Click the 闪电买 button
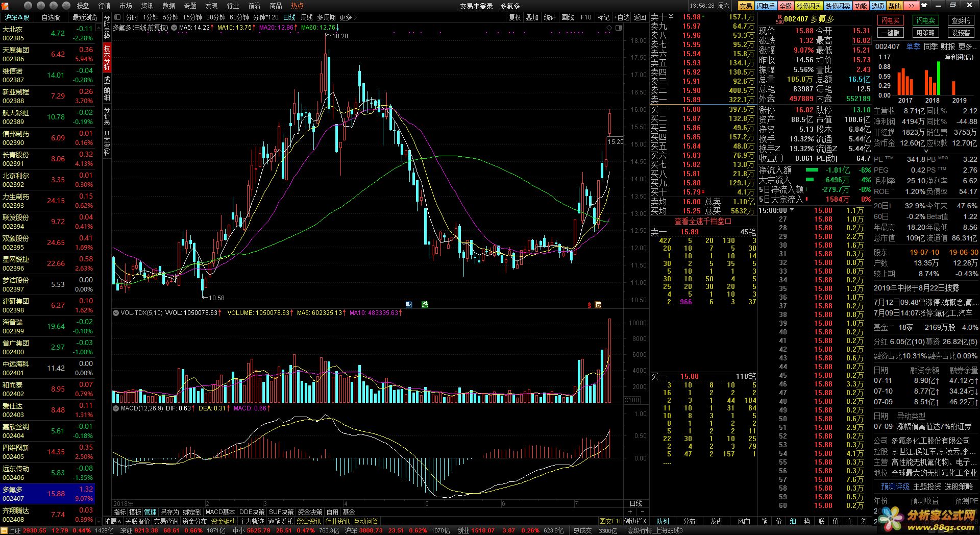This screenshot has width=980, height=535. [x=890, y=20]
